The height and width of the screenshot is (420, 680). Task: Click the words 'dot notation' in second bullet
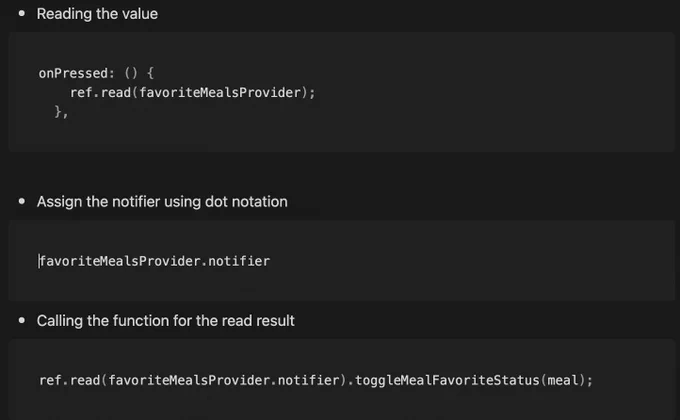[x=246, y=202]
